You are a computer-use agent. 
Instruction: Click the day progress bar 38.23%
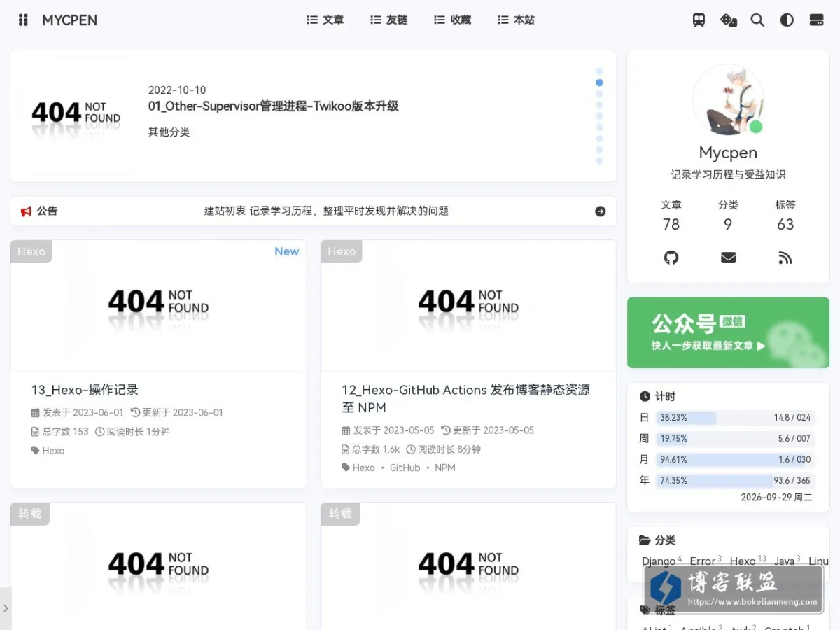pyautogui.click(x=735, y=418)
